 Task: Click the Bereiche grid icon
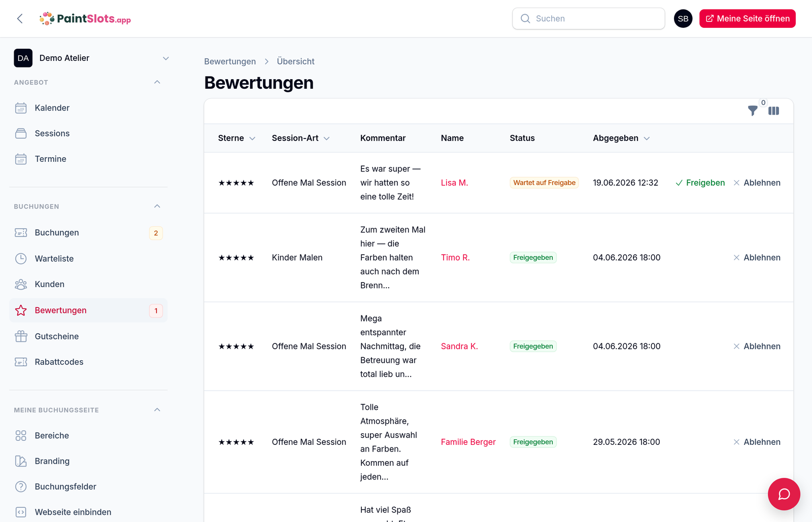coord(21,436)
